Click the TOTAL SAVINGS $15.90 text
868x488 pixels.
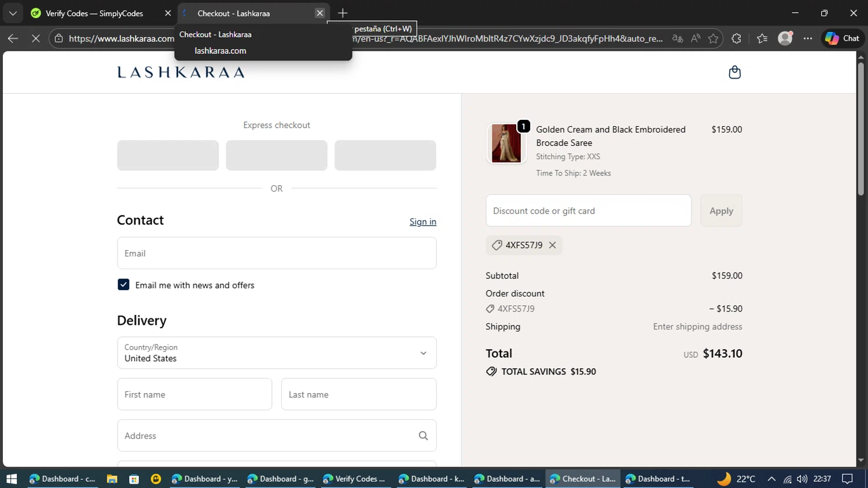549,372
